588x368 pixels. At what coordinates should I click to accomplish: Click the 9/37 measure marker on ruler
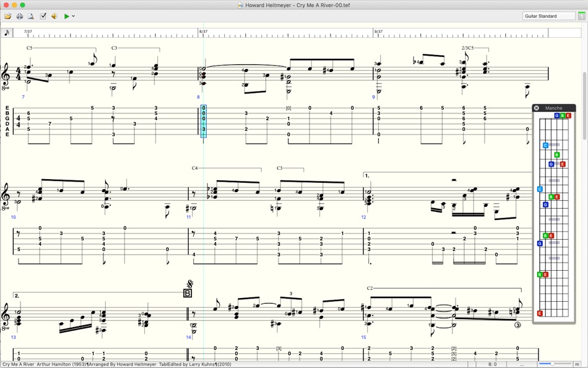click(x=378, y=32)
